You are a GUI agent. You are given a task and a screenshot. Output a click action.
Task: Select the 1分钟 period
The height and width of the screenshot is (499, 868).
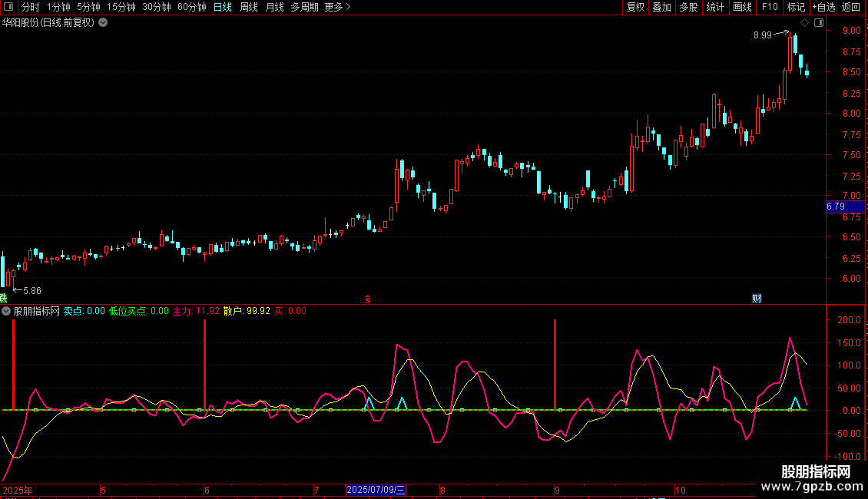(58, 7)
